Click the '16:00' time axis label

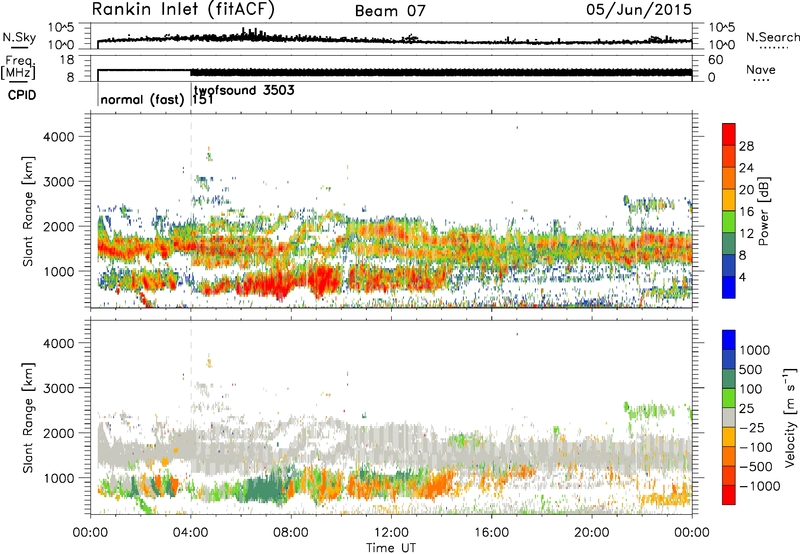pos(491,533)
